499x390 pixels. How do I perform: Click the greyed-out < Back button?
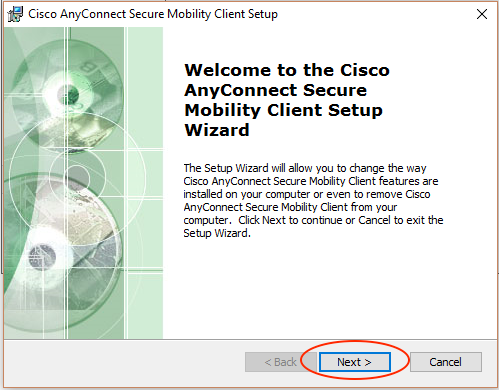[280, 362]
